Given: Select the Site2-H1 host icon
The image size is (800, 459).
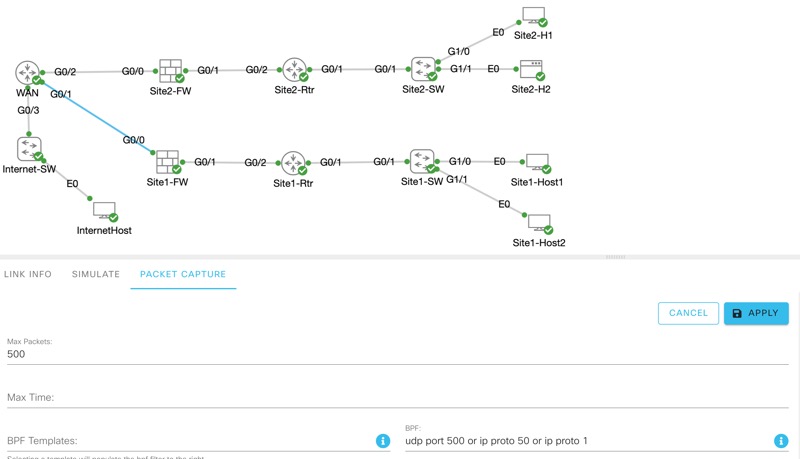Looking at the screenshot, I should click(533, 17).
